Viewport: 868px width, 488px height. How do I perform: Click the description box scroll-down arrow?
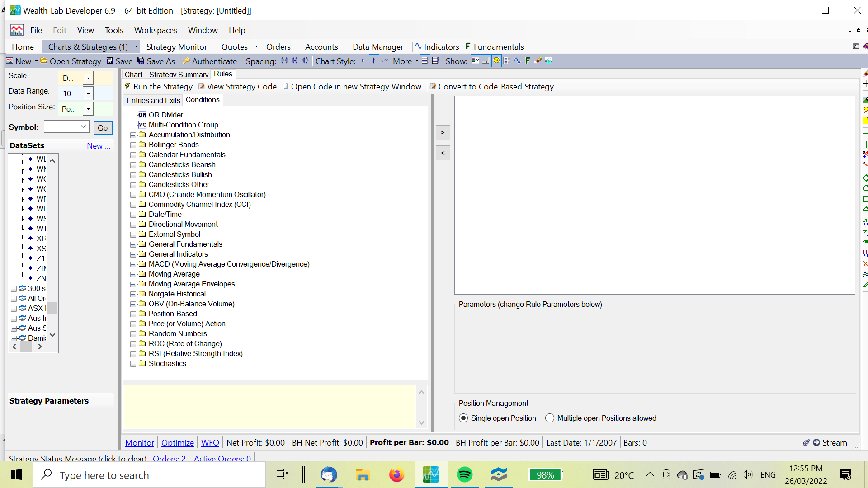[421, 423]
